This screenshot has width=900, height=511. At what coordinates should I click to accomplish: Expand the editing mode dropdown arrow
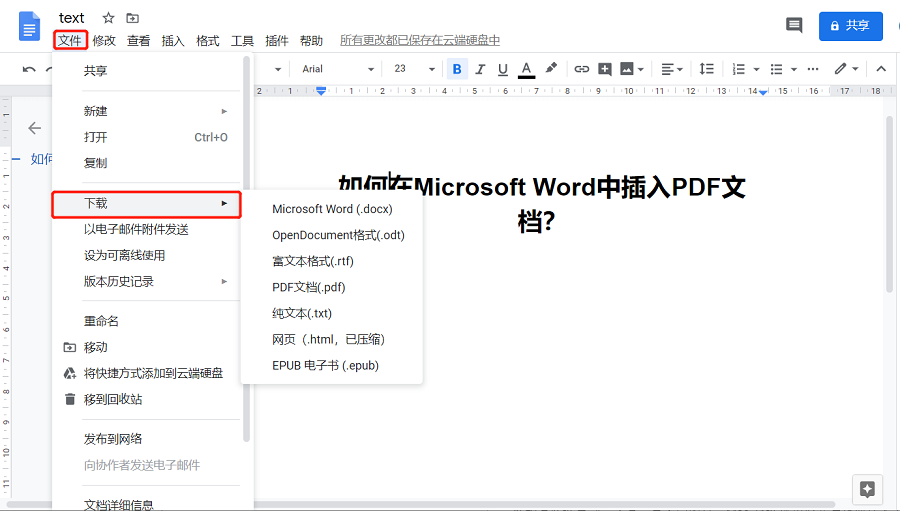[855, 69]
